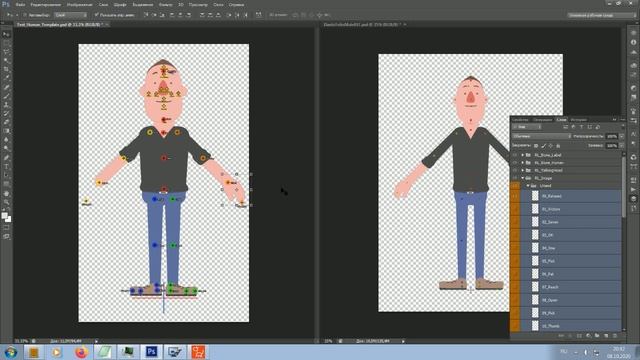Click the background color swatch

click(8, 219)
